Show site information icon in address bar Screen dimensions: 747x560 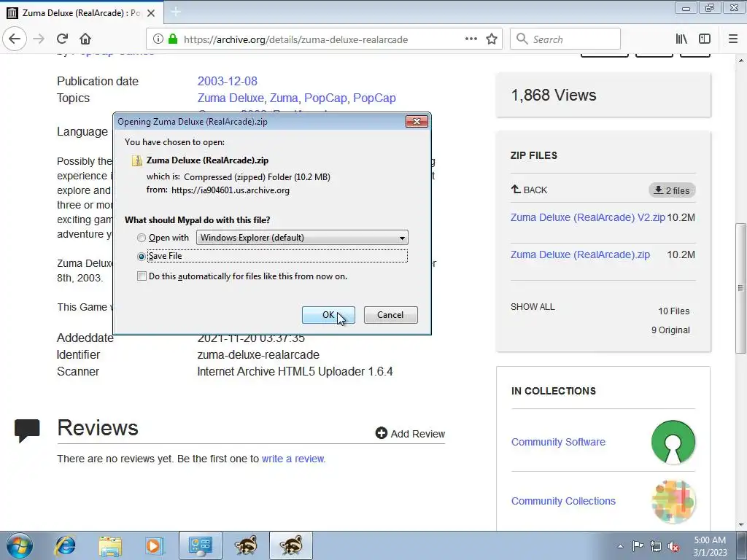[x=158, y=39]
